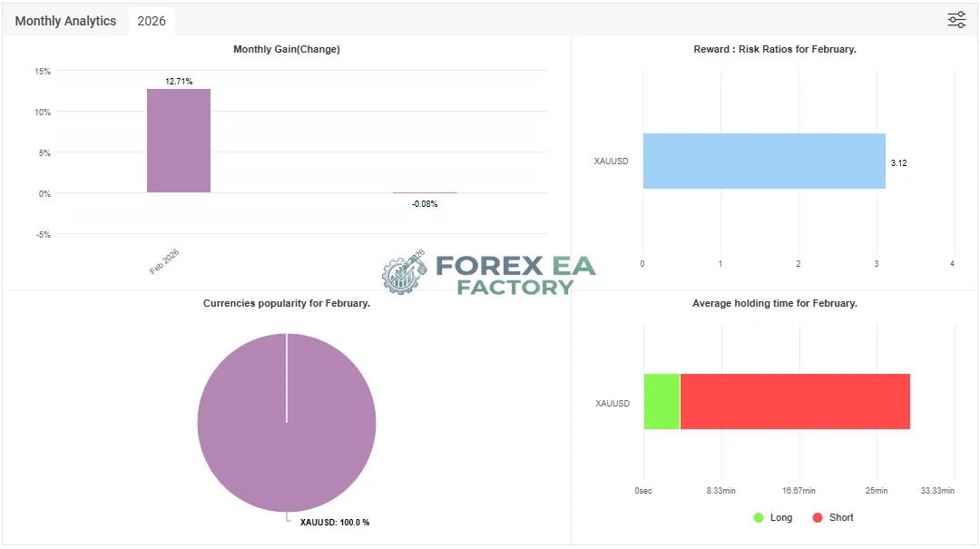Screen dimensions: 980x549
Task: Click the XAUUSD purple pie chart
Action: pos(287,423)
